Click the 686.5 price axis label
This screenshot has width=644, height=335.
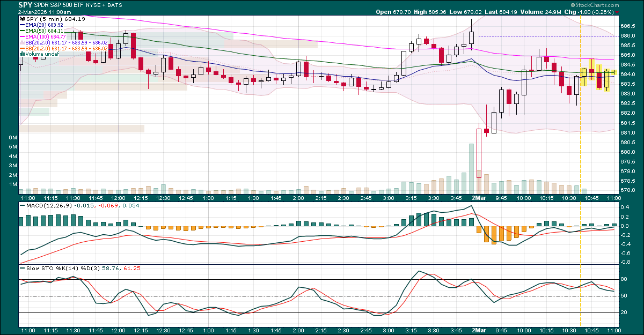[x=628, y=26]
